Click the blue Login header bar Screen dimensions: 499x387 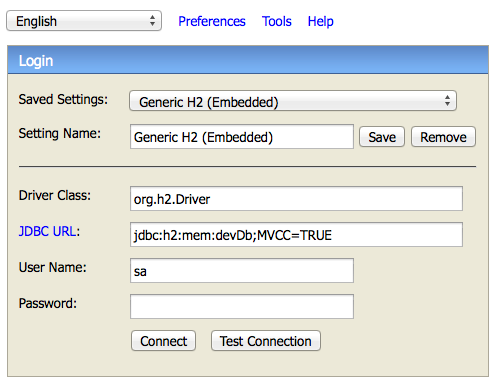point(248,60)
